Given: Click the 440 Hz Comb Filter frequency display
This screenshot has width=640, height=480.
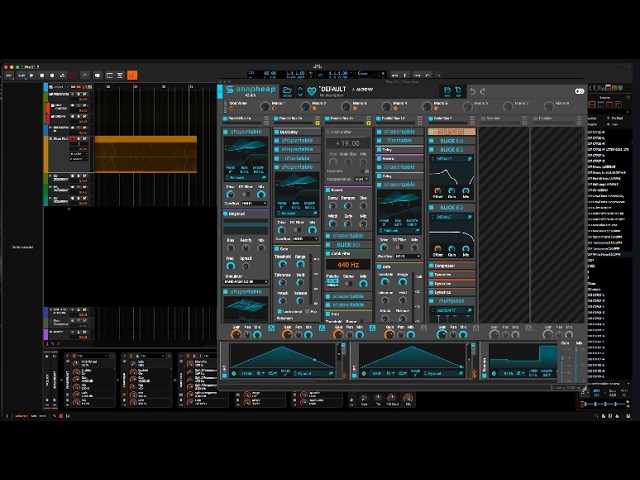Looking at the screenshot, I should [x=348, y=265].
